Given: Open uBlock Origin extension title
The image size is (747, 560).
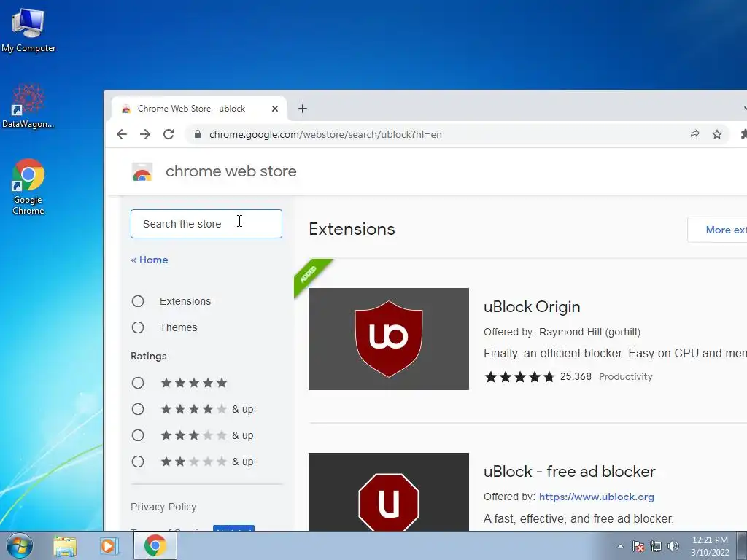Looking at the screenshot, I should [532, 307].
